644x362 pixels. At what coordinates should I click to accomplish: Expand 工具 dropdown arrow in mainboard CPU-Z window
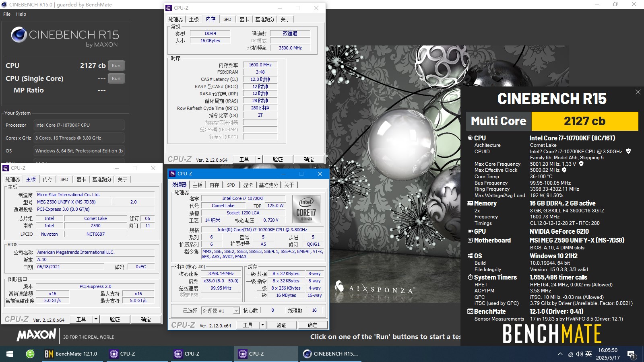pyautogui.click(x=96, y=319)
